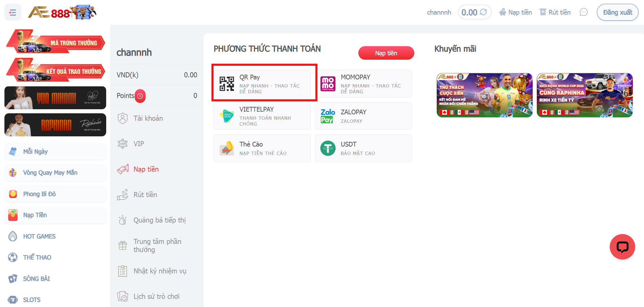This screenshot has width=644, height=307.
Task: Click the wheel icon for Vòng Quay May Mắn
Action: coord(13,173)
